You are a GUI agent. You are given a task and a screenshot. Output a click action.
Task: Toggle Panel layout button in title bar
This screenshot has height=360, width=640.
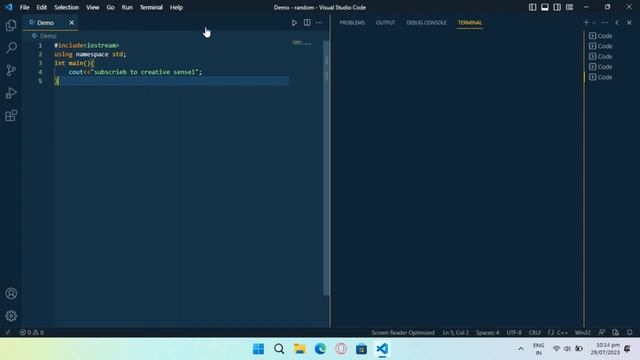(544, 7)
